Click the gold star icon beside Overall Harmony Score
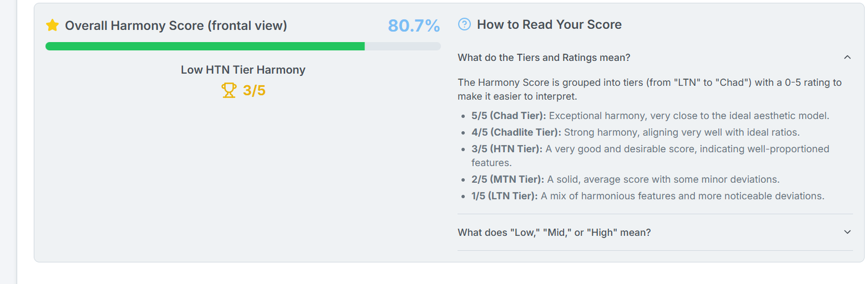This screenshot has width=868, height=284. click(x=52, y=26)
